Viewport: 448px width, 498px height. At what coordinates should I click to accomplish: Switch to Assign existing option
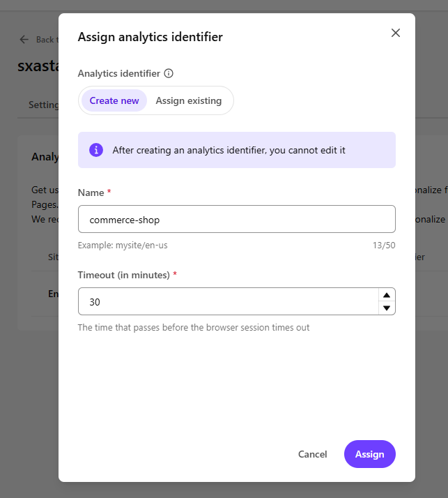click(189, 100)
